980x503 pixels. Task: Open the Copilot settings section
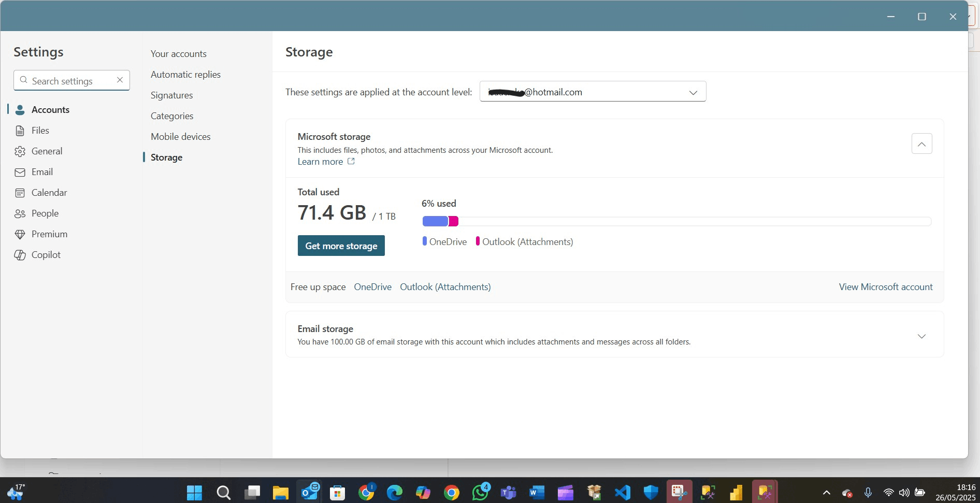coord(46,254)
